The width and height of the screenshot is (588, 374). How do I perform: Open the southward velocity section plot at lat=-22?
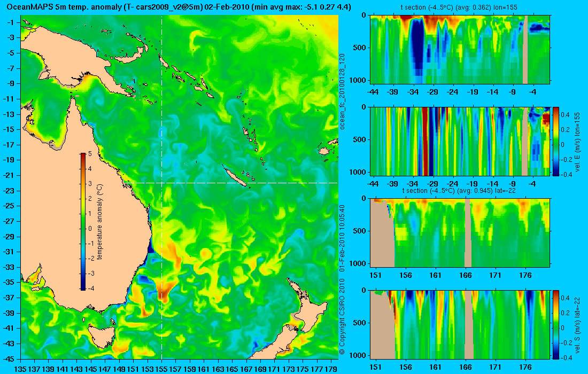[460, 324]
